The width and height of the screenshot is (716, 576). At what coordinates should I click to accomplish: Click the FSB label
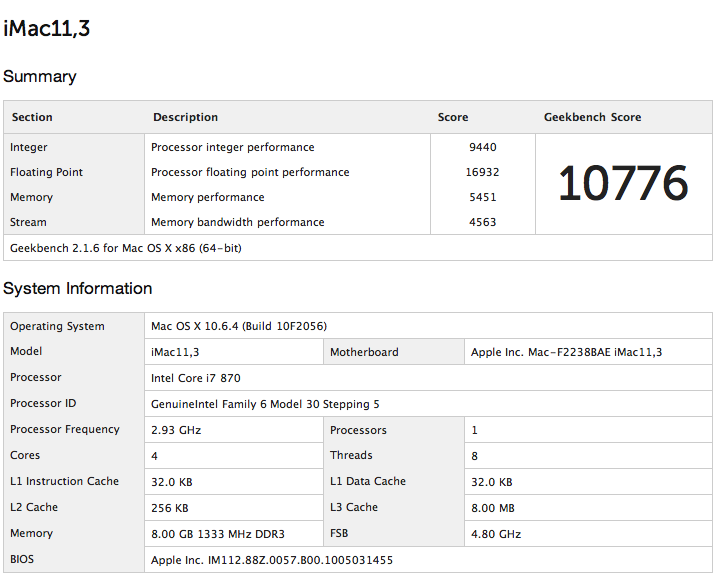[339, 534]
